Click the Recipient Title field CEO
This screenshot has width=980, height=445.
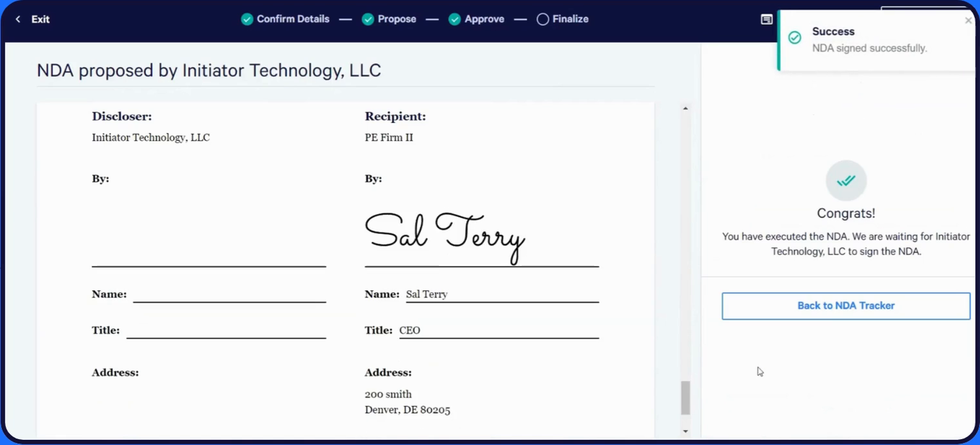(x=499, y=331)
